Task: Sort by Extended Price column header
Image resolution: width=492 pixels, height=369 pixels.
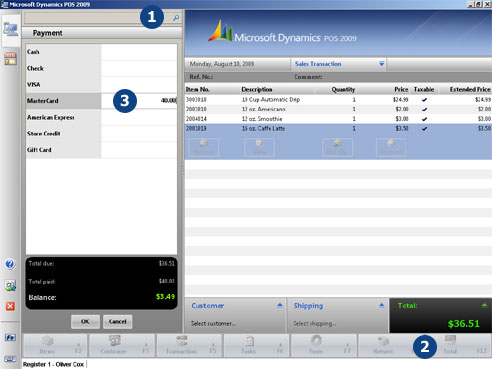Action: click(470, 89)
